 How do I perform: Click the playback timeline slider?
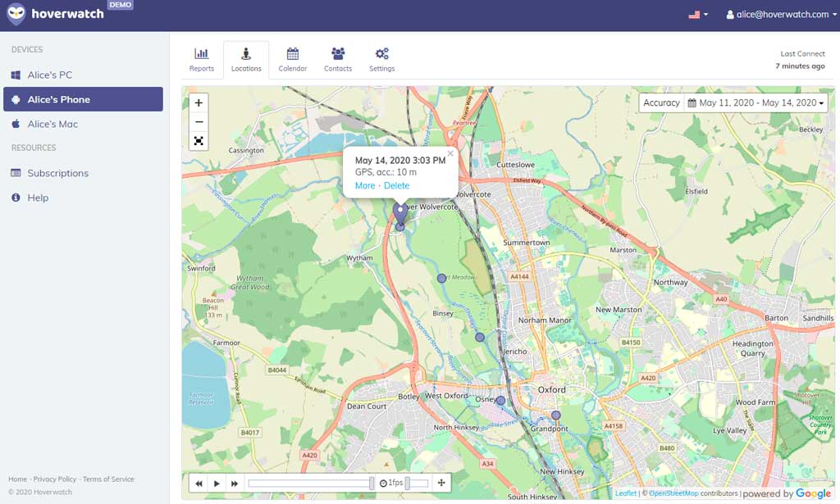click(x=310, y=484)
